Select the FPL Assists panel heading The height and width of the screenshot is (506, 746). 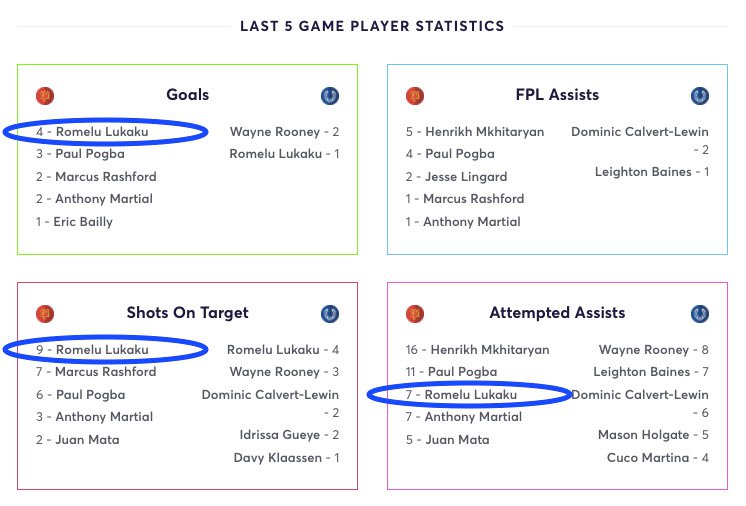pos(557,95)
